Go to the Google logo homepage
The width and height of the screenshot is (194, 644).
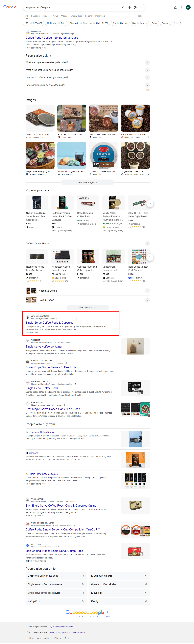(x=10, y=7)
